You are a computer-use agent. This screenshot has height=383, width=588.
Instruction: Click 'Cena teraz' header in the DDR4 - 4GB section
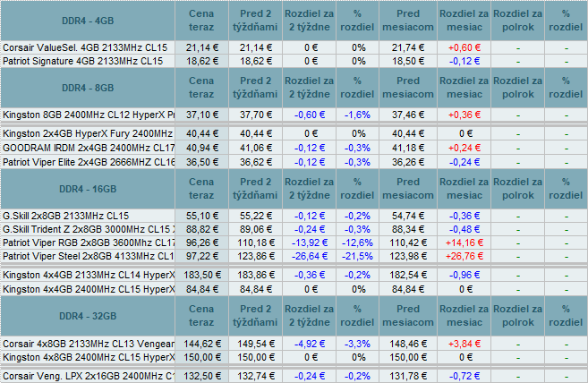coord(201,21)
